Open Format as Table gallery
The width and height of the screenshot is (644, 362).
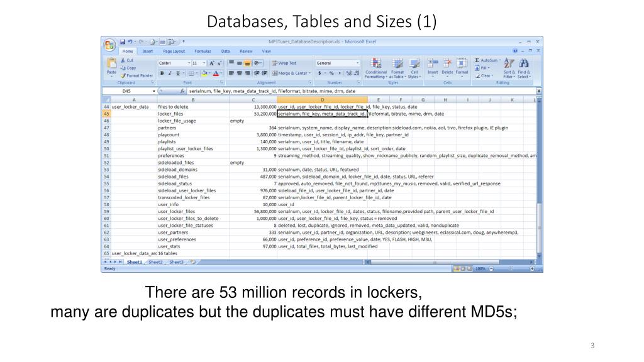[397, 68]
